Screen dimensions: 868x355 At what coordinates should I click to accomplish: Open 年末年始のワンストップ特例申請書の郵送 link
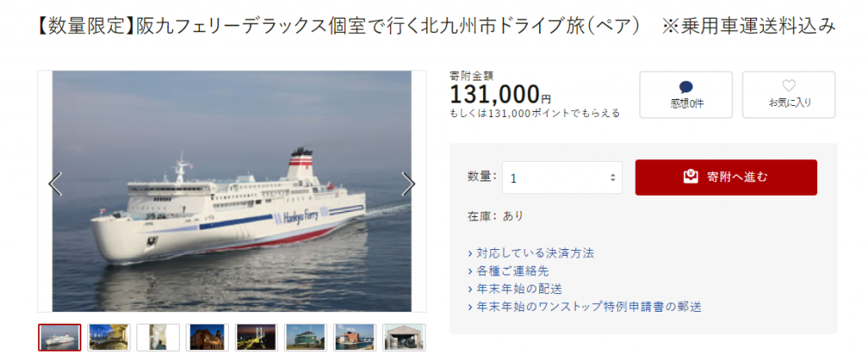[585, 307]
